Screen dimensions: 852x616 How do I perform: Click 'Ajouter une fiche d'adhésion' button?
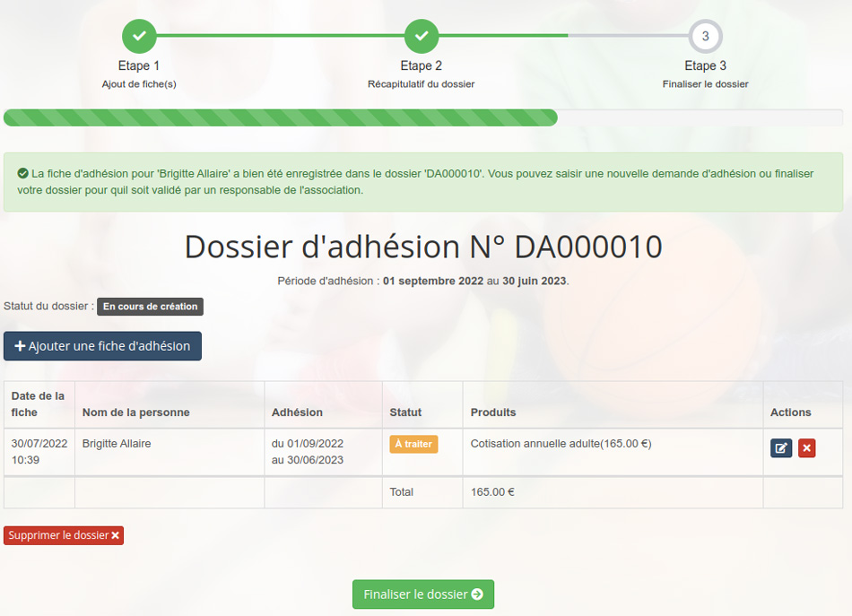tap(103, 346)
